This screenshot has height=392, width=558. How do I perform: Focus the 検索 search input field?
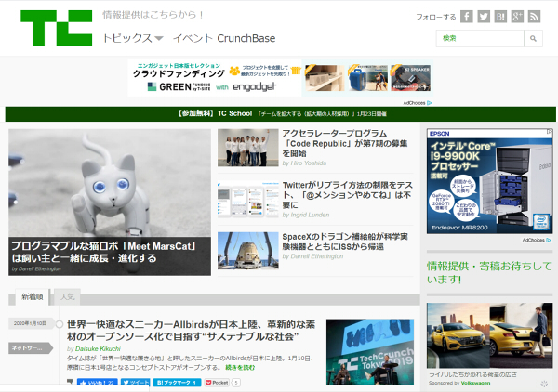click(x=480, y=38)
